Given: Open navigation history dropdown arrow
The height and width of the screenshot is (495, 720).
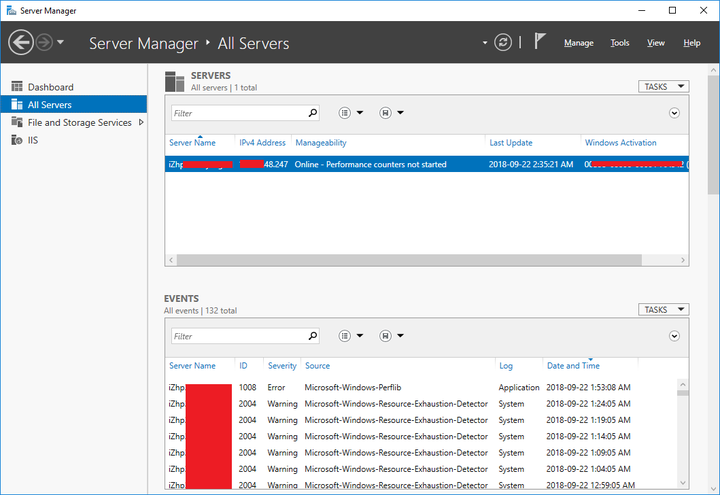Looking at the screenshot, I should [60, 42].
